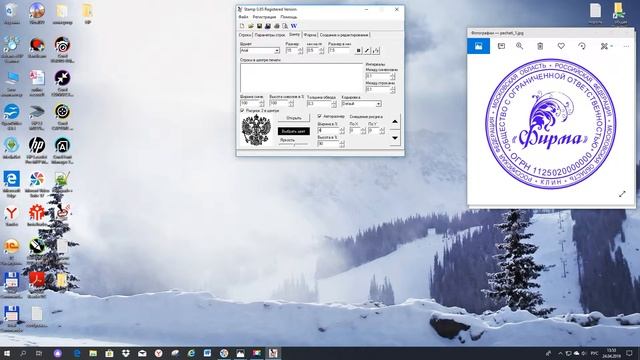Click the rotate arrow icon button in Stamp

tap(376, 51)
